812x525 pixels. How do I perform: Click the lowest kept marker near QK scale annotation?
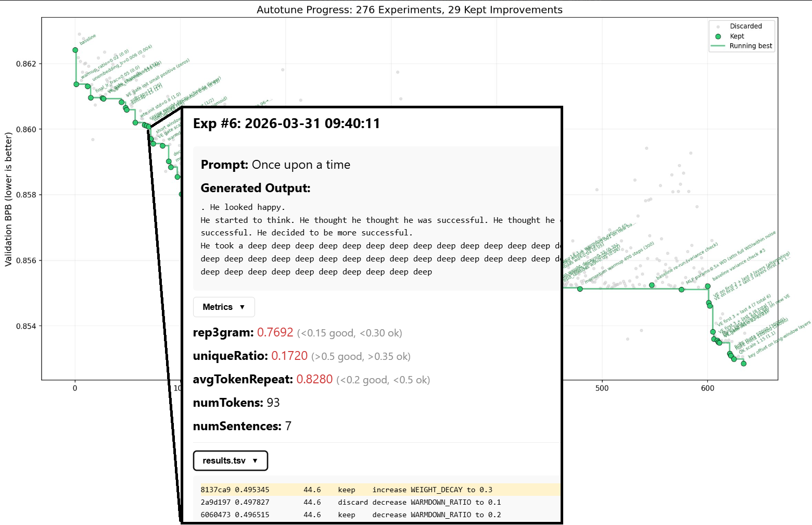coord(743,364)
